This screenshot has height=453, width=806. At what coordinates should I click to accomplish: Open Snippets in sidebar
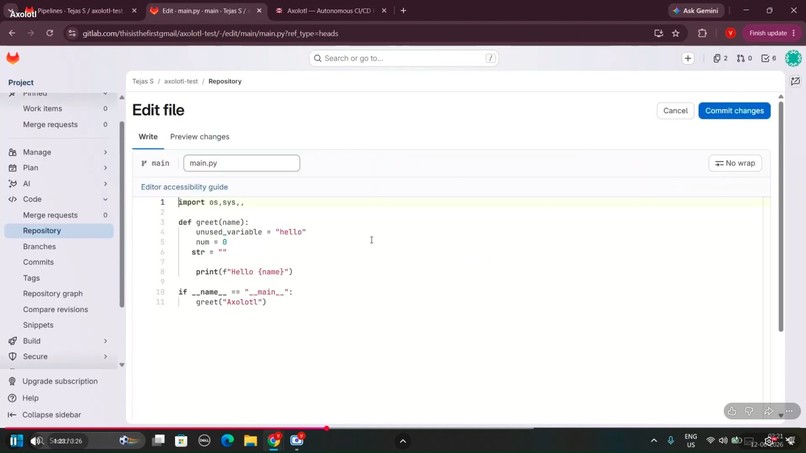[x=38, y=325]
